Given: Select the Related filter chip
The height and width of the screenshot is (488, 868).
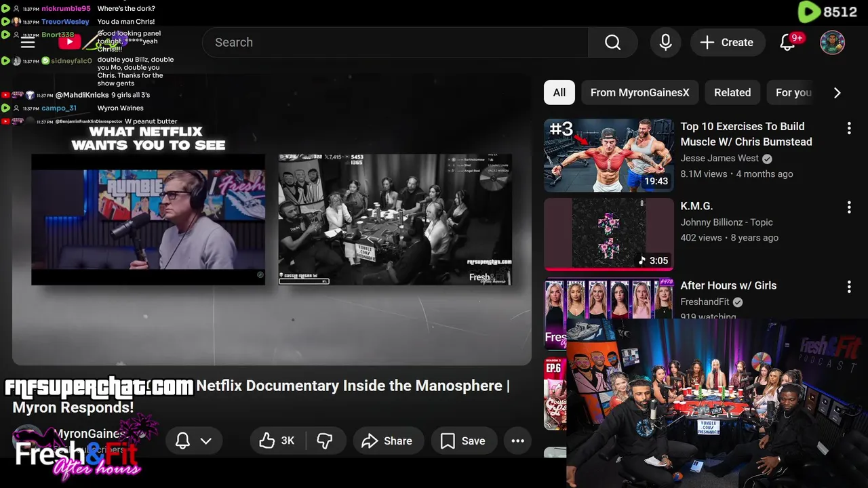Looking at the screenshot, I should point(732,93).
